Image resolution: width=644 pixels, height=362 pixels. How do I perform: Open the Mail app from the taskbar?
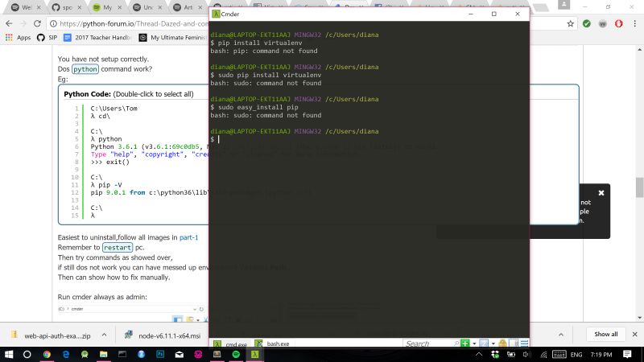(x=179, y=354)
